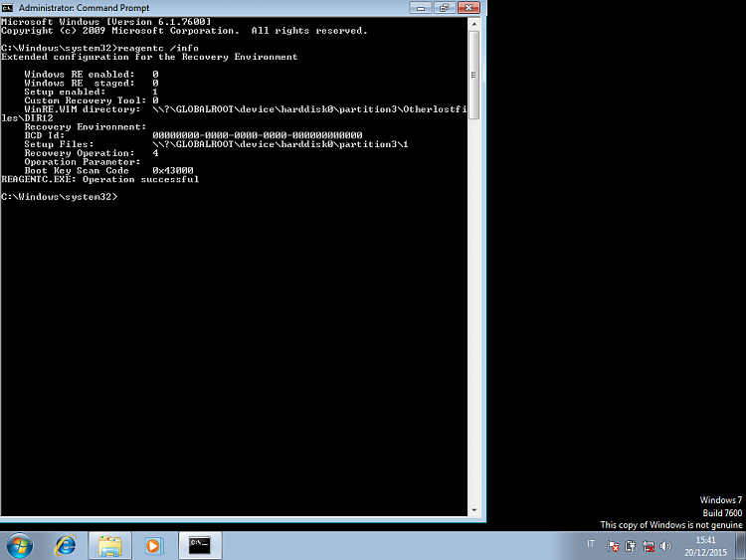
Task: Click the 'Custom Recovery Tool:' line
Action: tap(92, 100)
